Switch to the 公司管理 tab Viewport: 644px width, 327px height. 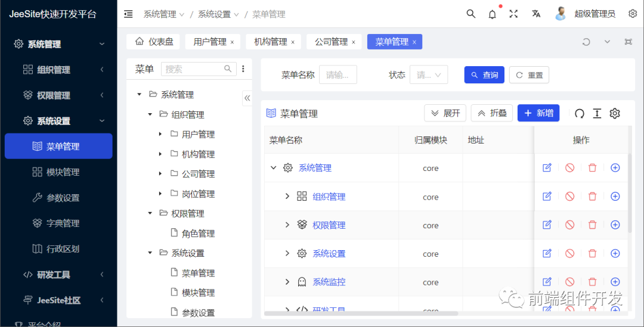pos(331,42)
